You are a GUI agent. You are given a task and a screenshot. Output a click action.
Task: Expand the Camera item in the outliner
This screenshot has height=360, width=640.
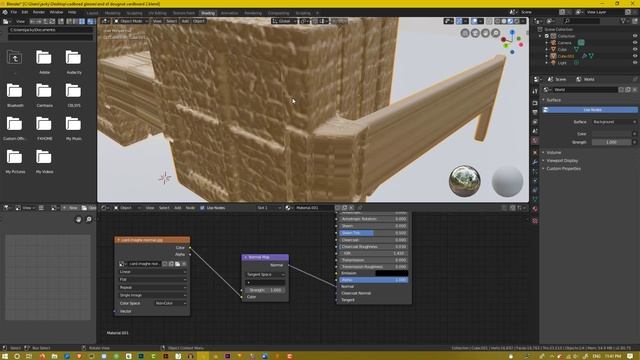point(547,42)
